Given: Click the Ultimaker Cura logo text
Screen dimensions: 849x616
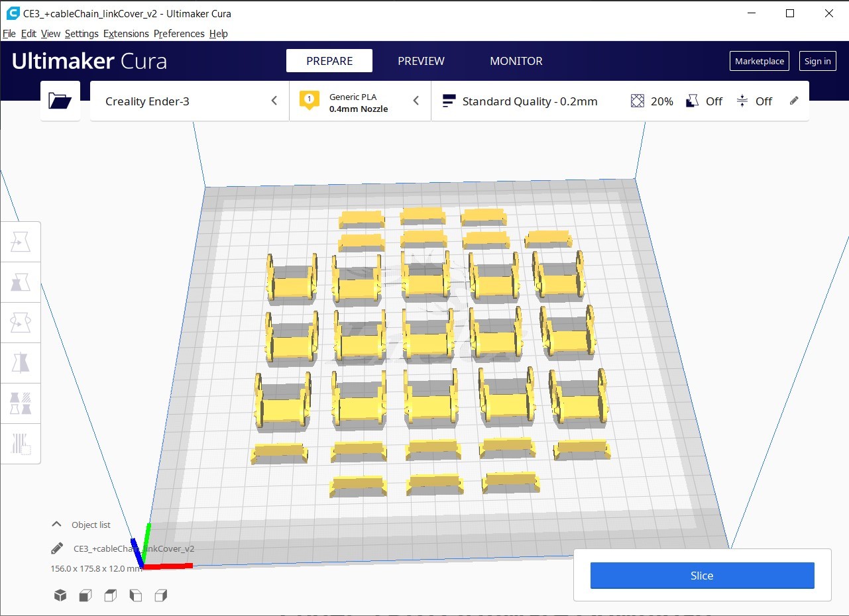Looking at the screenshot, I should (89, 61).
